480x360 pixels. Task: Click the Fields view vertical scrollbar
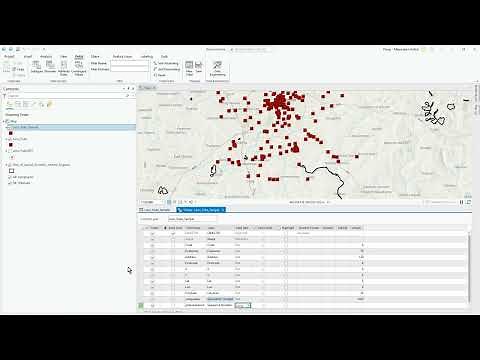tap(470, 267)
